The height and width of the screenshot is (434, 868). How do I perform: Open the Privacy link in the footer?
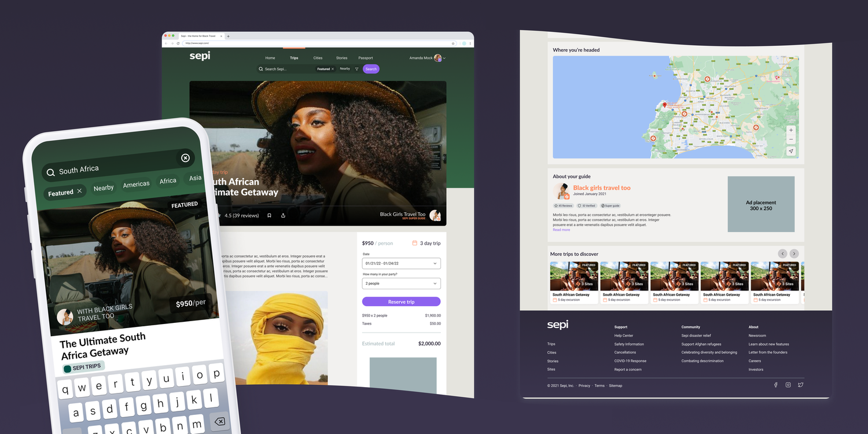pos(584,385)
